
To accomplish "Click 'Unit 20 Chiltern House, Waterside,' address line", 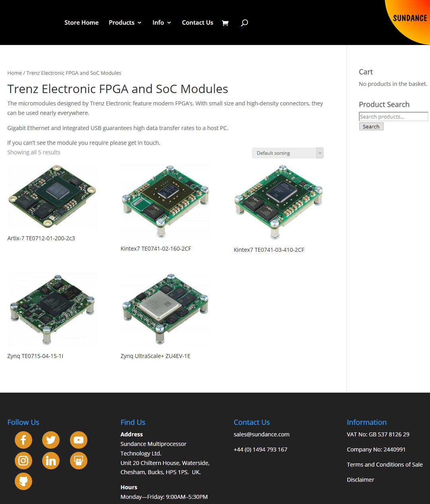I will pyautogui.click(x=165, y=463).
